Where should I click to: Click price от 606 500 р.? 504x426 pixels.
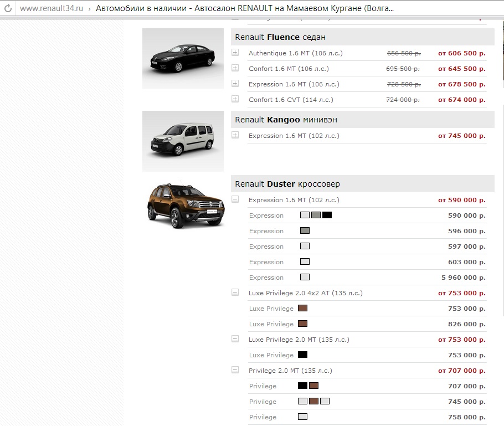461,53
